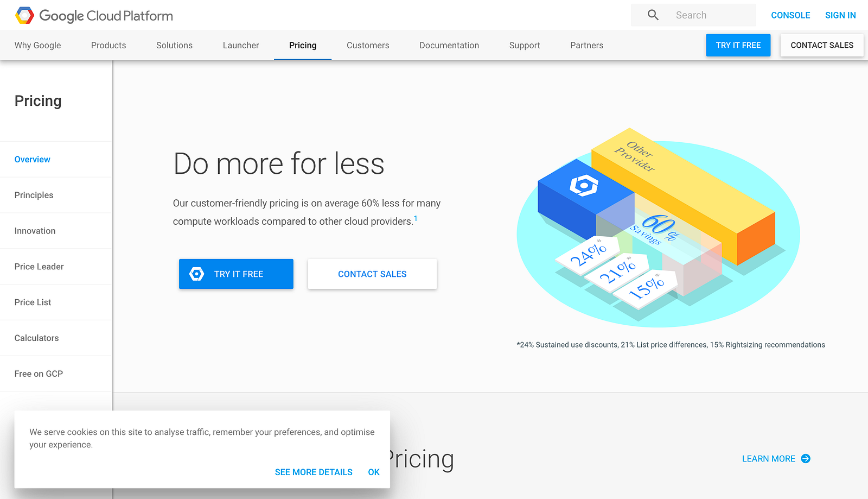Dismiss cookie notice with OK

coord(374,472)
